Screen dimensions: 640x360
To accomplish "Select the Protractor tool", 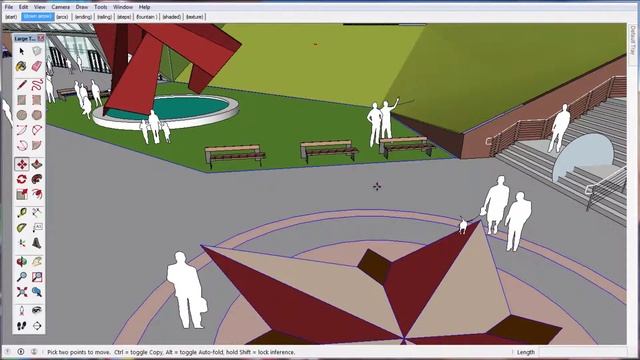I will [x=22, y=228].
